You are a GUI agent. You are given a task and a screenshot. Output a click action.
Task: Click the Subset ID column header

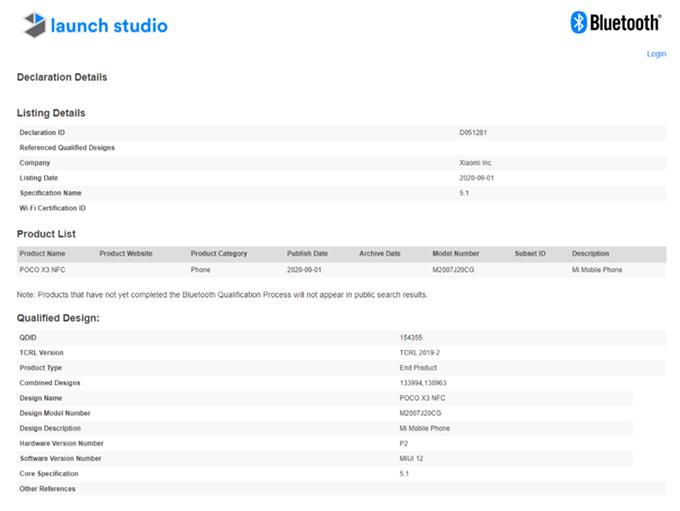coord(530,253)
